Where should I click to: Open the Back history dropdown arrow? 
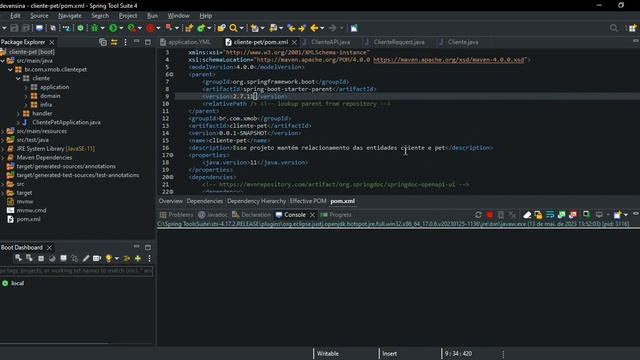(x=322, y=28)
